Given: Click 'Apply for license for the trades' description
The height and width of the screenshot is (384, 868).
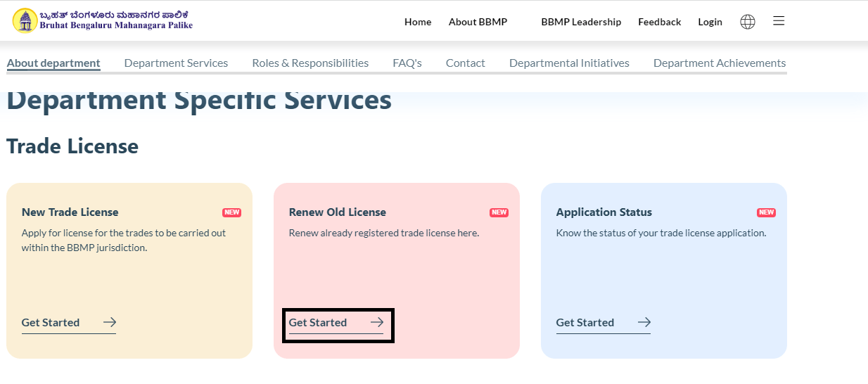Looking at the screenshot, I should click(124, 240).
